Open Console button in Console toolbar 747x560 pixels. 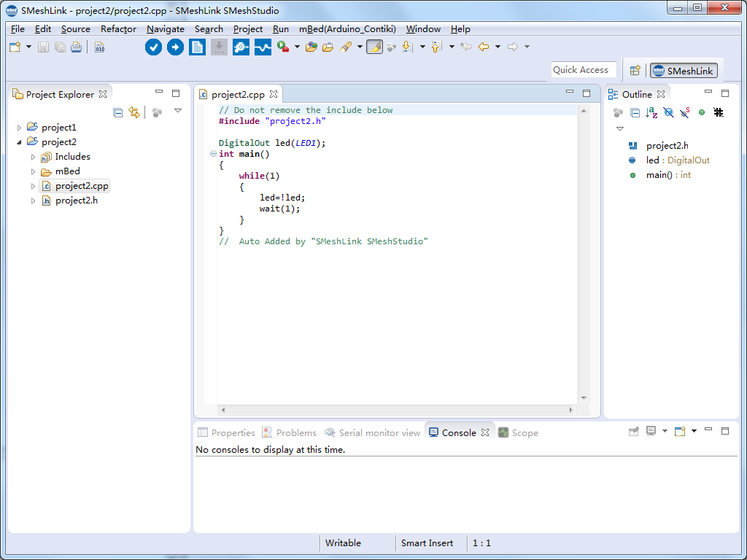pos(681,432)
